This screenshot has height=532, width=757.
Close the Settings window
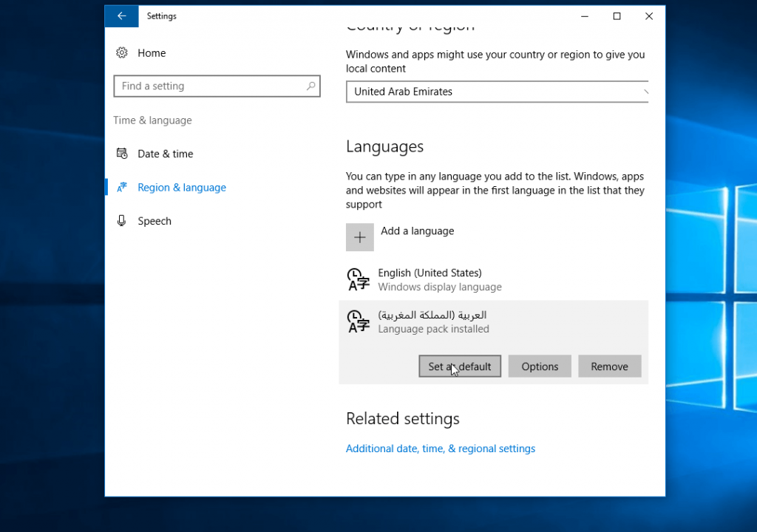(649, 16)
